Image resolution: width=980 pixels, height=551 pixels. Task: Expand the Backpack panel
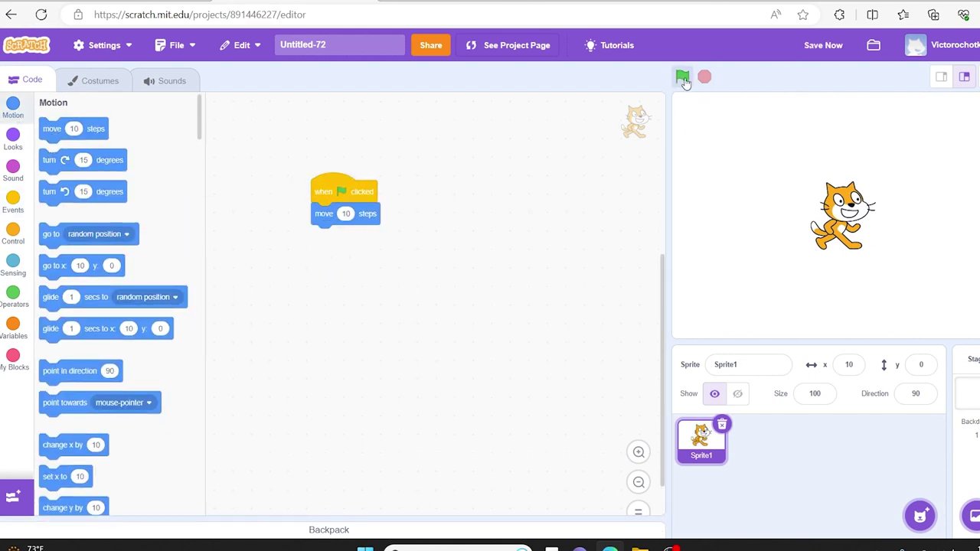[329, 530]
